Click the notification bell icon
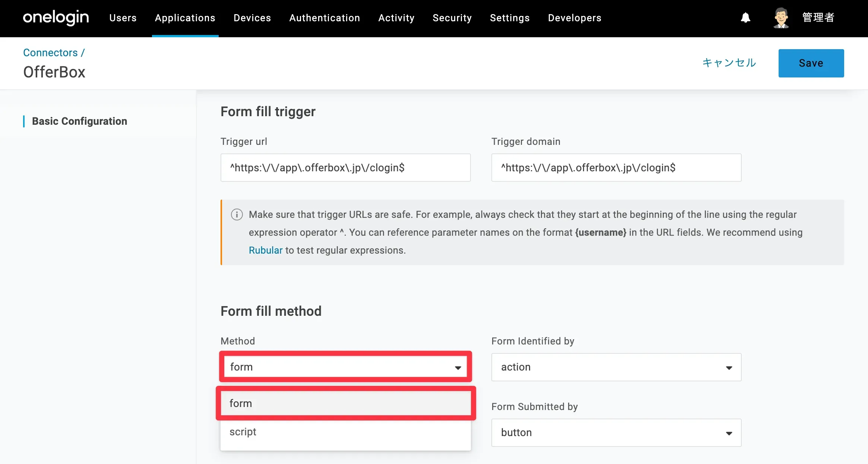The image size is (868, 464). 745,18
